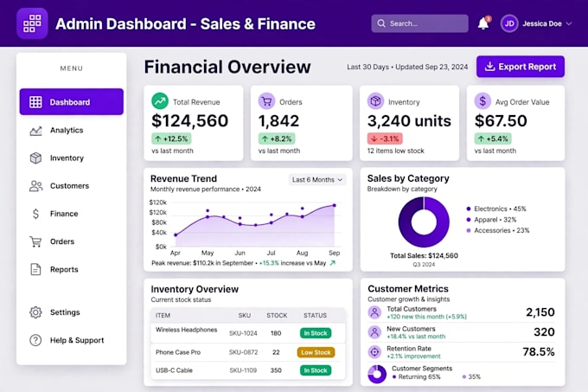Click the STATUS column header
This screenshot has height=392, width=588.
(315, 316)
